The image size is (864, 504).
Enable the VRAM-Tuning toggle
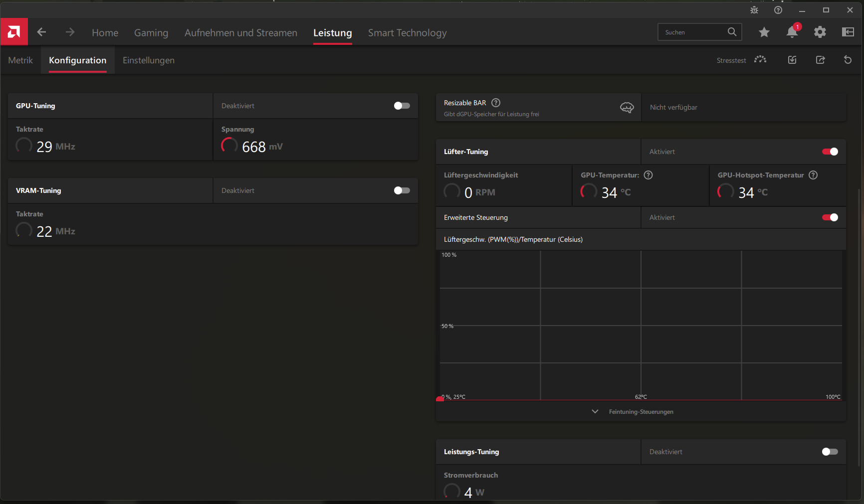(402, 190)
